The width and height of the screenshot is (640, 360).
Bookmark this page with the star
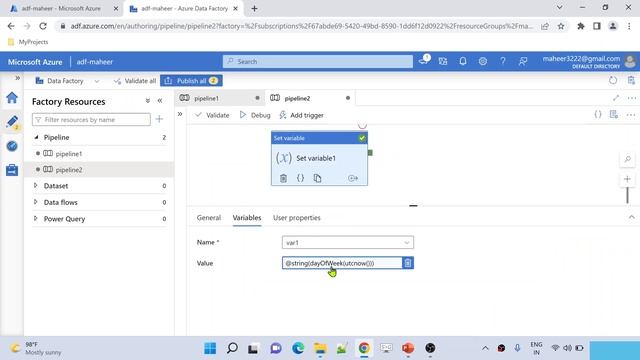point(561,26)
